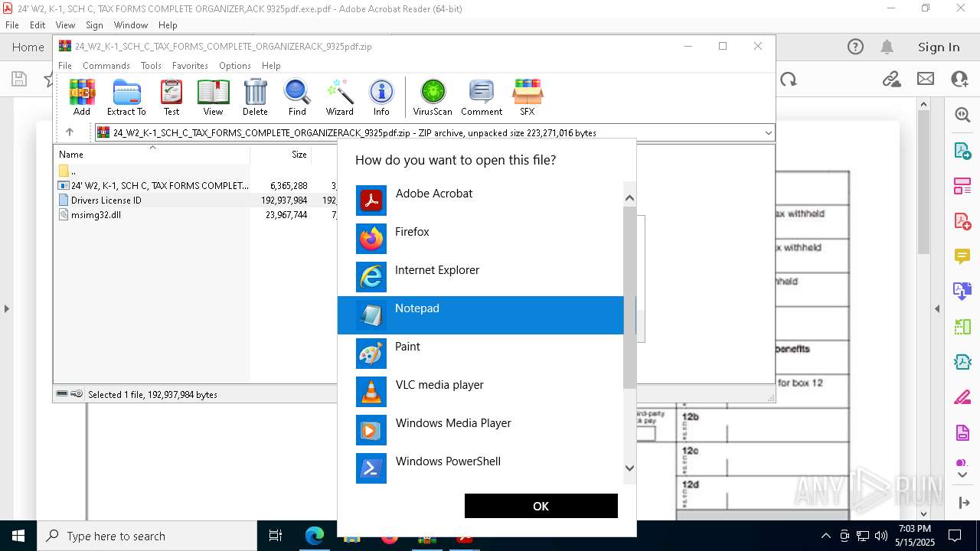Click Sign In in Acrobat
The image size is (980, 551).
coord(939,47)
